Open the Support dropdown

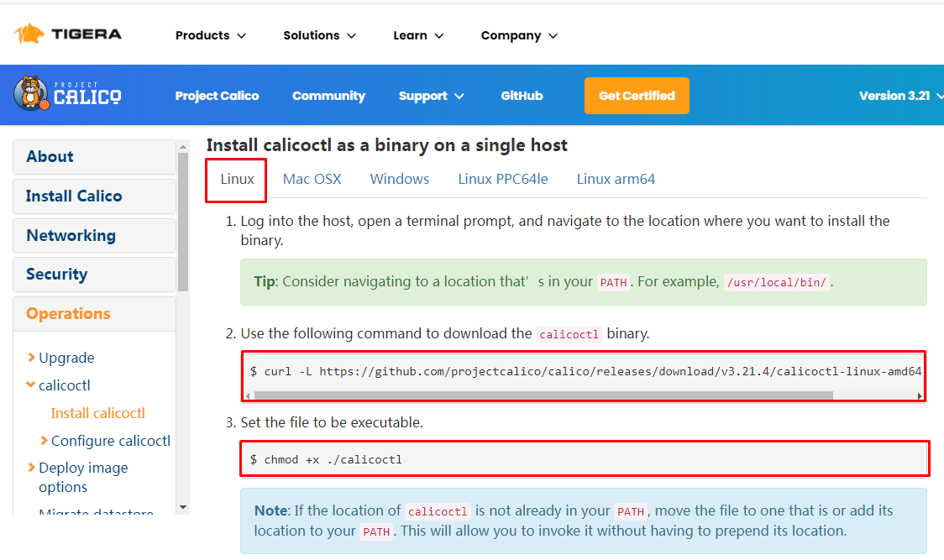[x=431, y=96]
